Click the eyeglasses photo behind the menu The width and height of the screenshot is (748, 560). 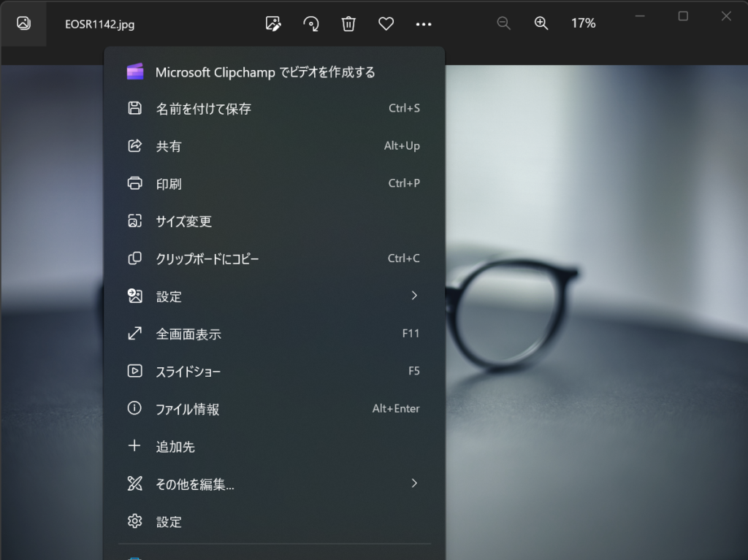tap(596, 312)
